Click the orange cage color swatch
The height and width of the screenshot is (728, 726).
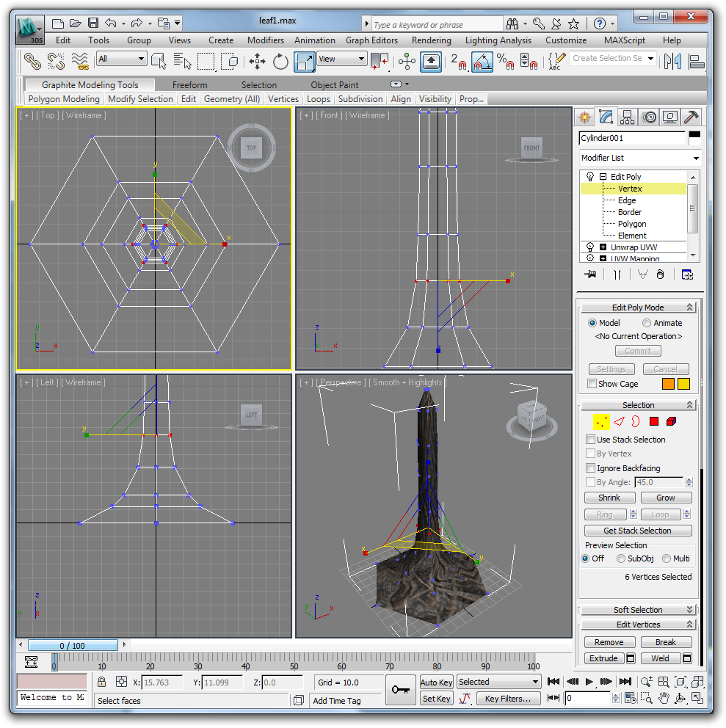tap(668, 384)
